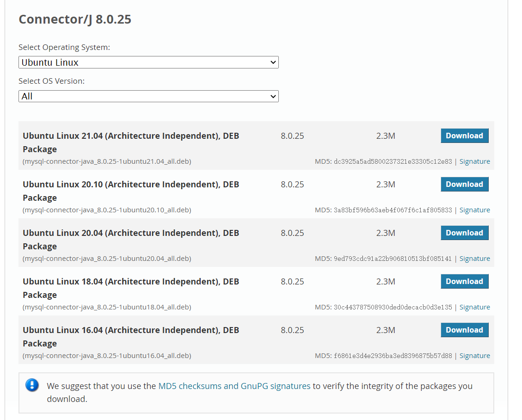Download the Ubuntu Linux 21.04 DEB package
522x420 pixels.
click(x=464, y=136)
